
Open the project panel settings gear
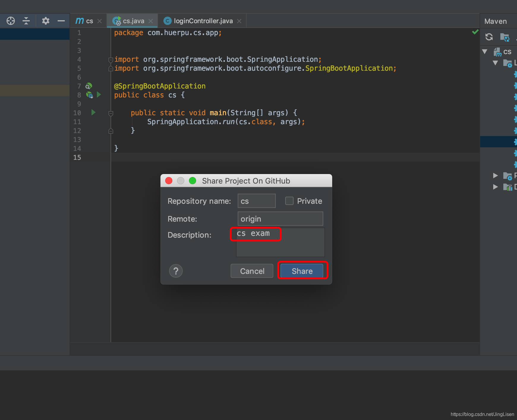coord(45,21)
